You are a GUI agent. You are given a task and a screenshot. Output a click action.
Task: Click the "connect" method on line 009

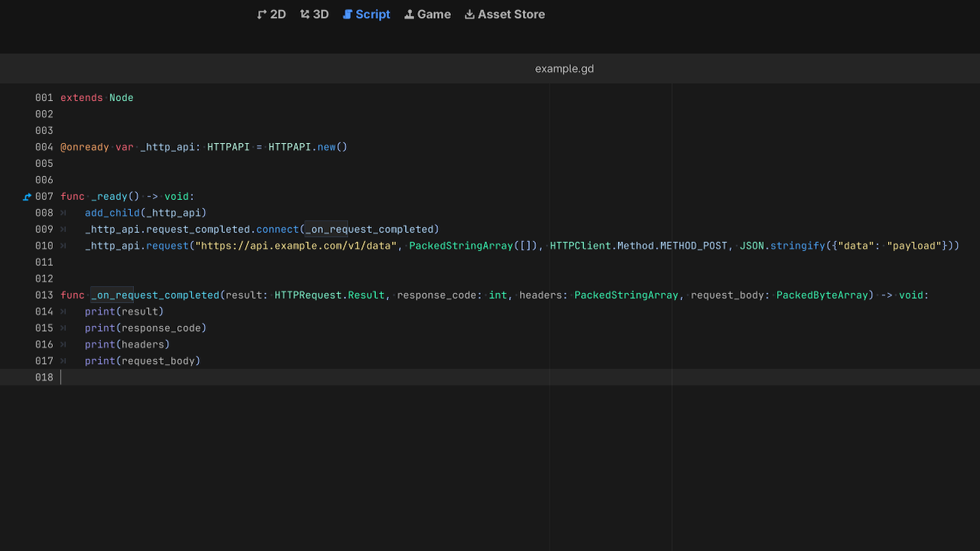pyautogui.click(x=278, y=230)
